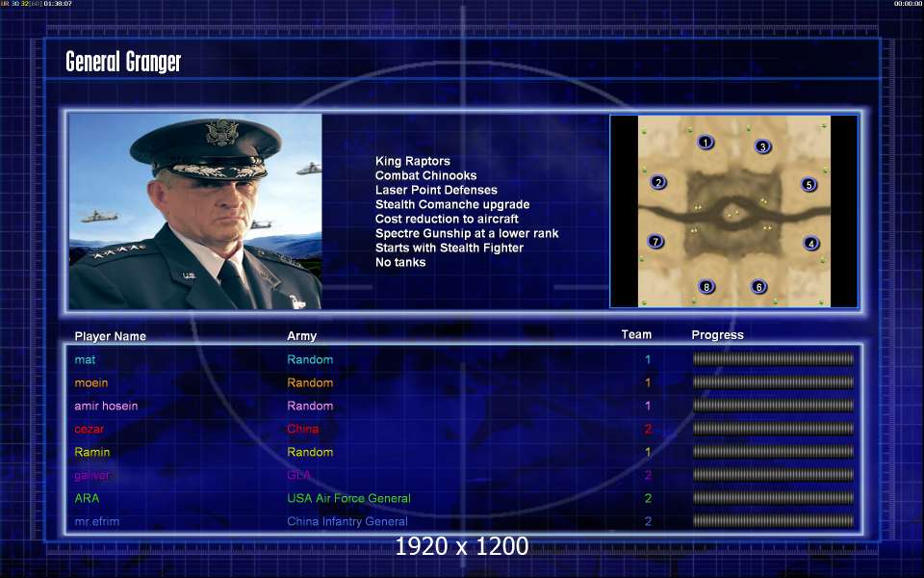Click Cost reduction to aircraft text
Image resolution: width=924 pixels, height=578 pixels.
coord(447,219)
